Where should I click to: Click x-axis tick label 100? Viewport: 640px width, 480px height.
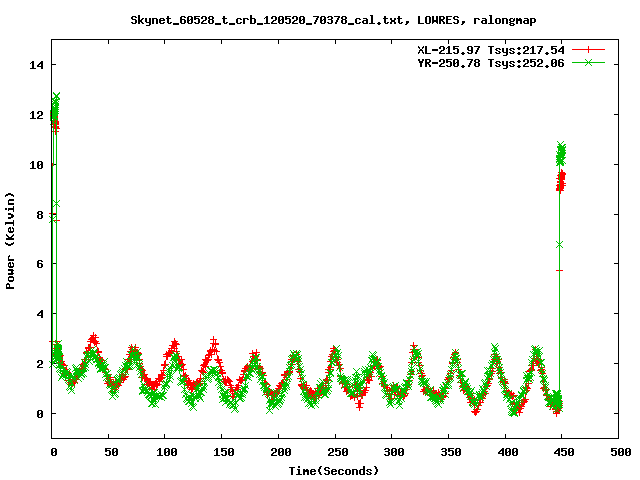[167, 452]
